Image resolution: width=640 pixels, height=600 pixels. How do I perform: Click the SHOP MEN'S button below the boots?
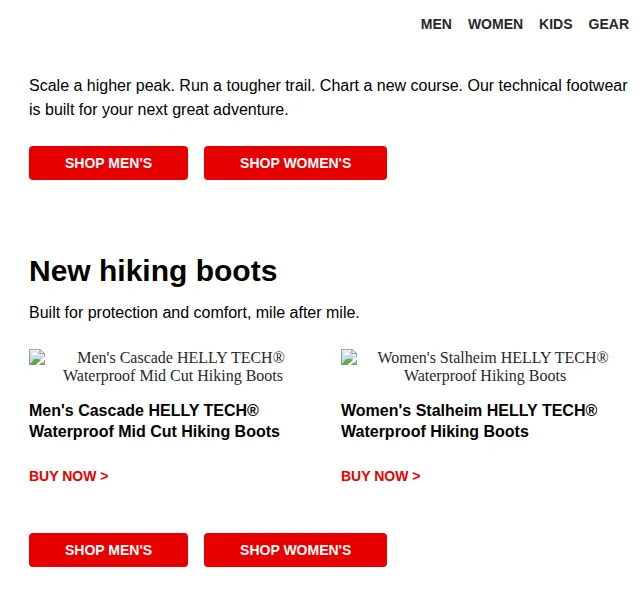tap(109, 550)
